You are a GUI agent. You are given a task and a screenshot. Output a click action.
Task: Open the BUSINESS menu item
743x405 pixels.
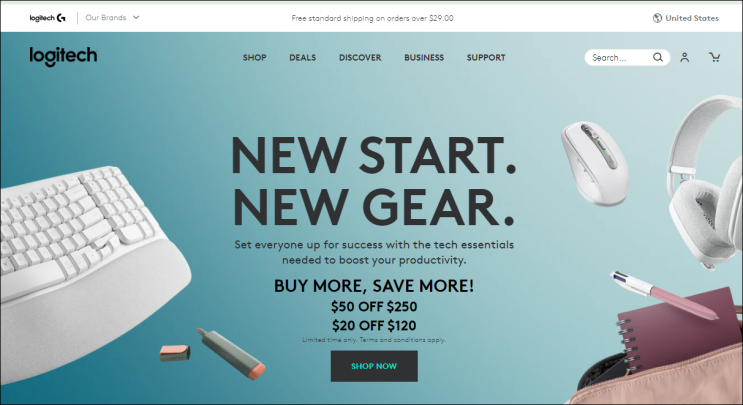424,57
